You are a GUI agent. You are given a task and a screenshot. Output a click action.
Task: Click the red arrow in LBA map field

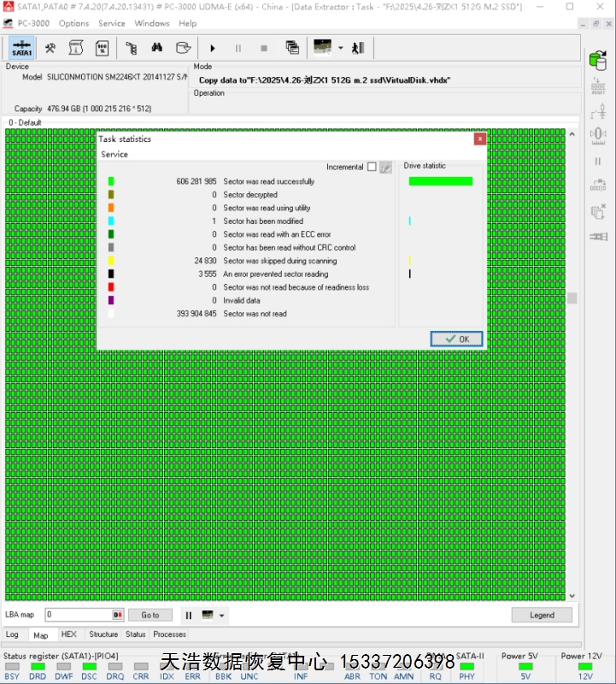pos(118,615)
